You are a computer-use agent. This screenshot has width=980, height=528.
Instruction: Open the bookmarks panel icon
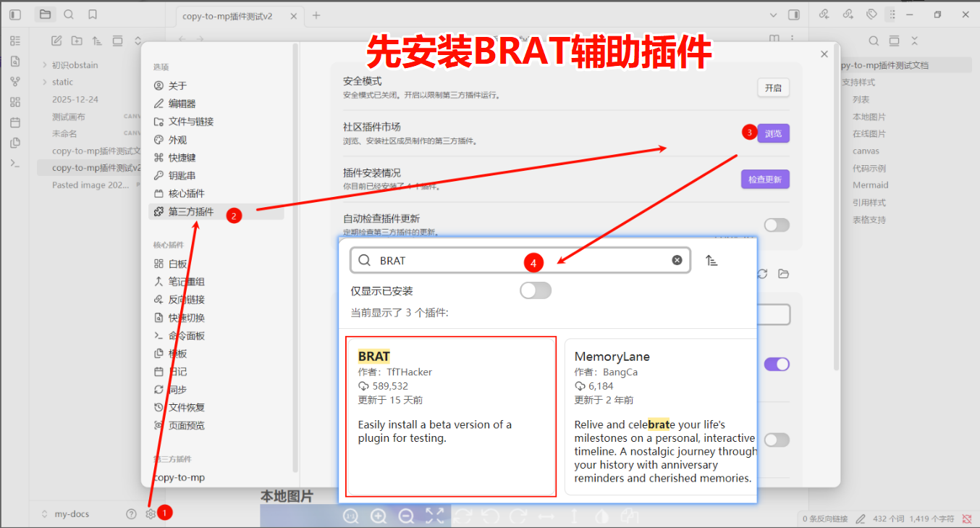tap(92, 14)
